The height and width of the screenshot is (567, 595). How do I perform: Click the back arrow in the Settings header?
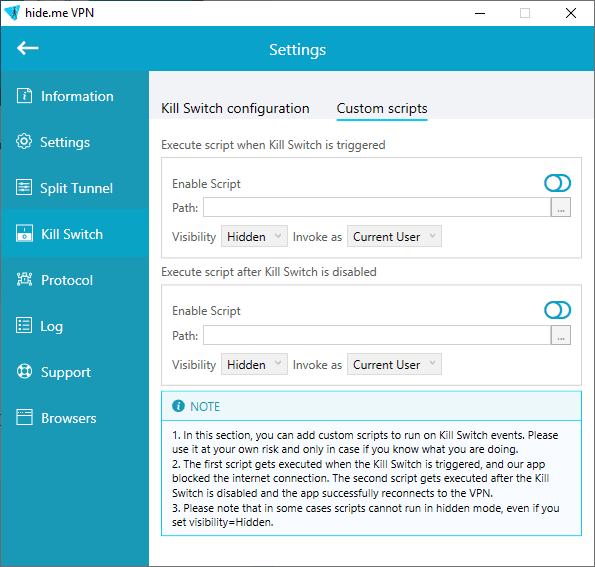pos(27,48)
